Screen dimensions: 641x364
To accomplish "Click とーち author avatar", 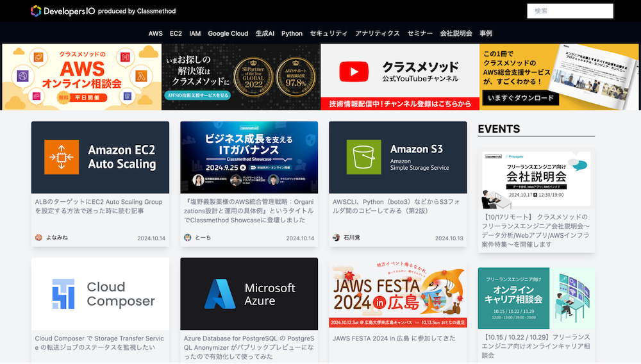I will [188, 237].
